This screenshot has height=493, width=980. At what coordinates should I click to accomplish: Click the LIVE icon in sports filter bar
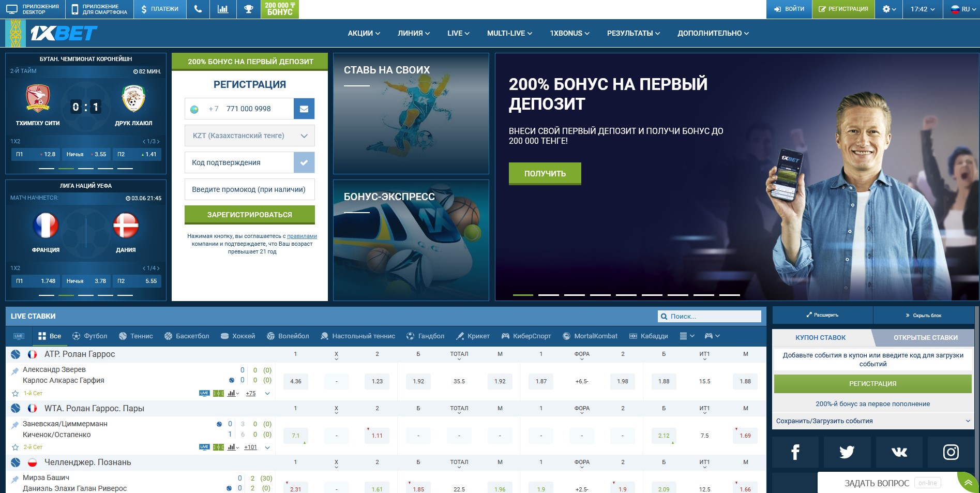[19, 336]
